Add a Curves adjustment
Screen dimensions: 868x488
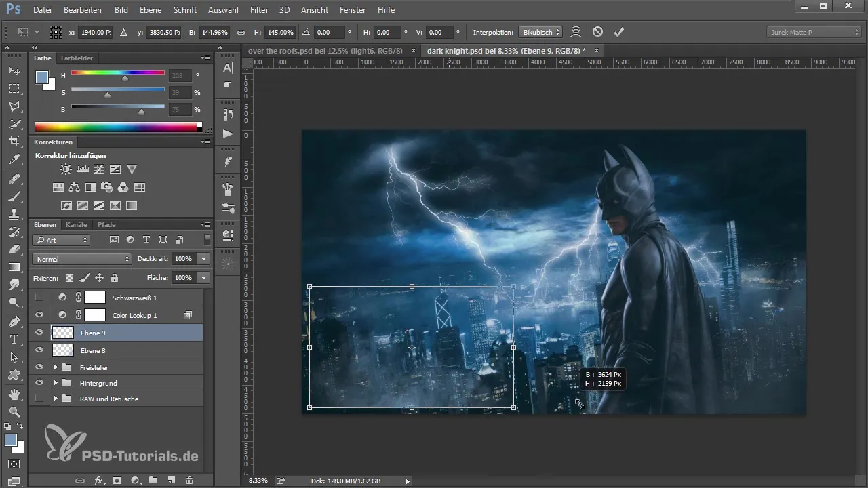pyautogui.click(x=99, y=169)
